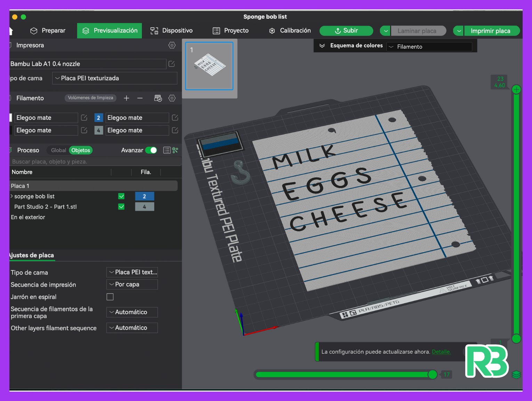
Task: Select the plate 1 thumbnail
Action: click(209, 66)
